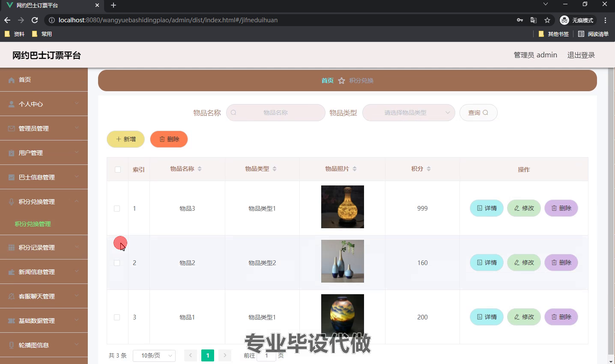Click the icon beside 巴士信息管理

12,177
